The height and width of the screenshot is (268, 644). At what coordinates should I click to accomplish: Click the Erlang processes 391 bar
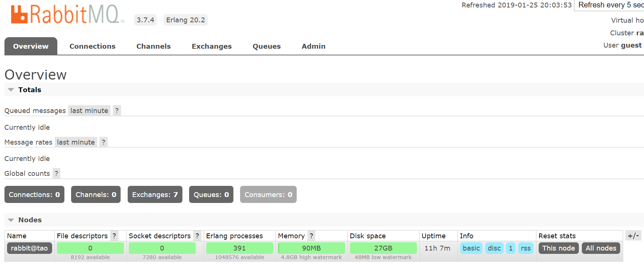coord(239,248)
